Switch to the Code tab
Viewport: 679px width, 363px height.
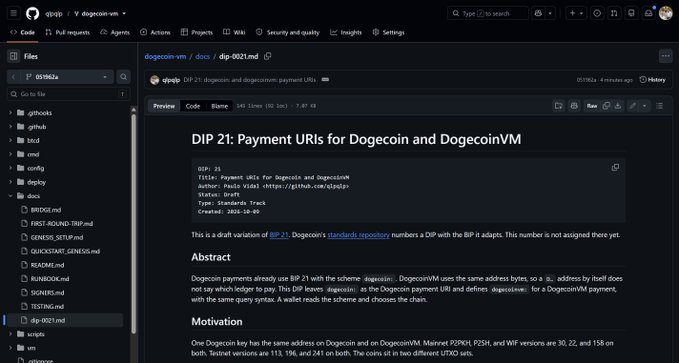point(23,32)
